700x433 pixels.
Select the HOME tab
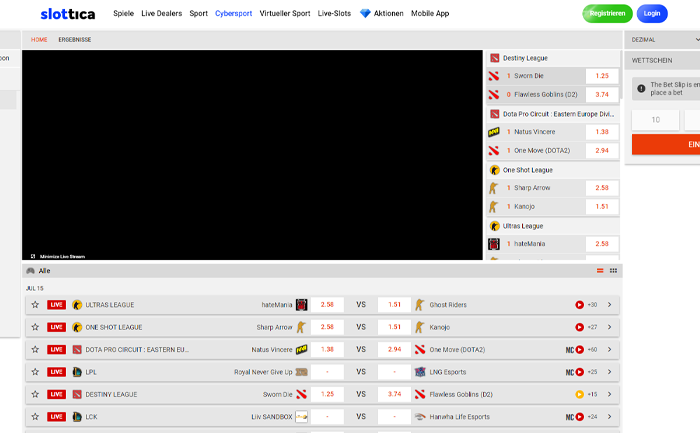click(39, 40)
